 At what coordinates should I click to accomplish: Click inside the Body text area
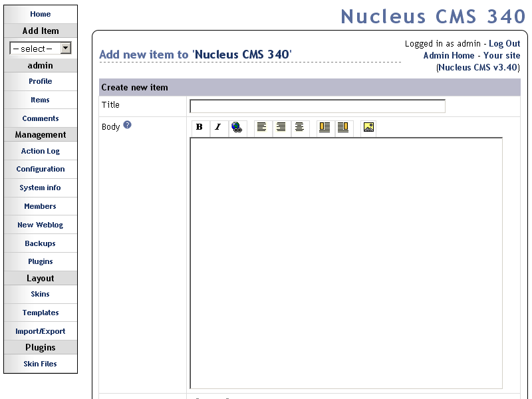coord(346,263)
